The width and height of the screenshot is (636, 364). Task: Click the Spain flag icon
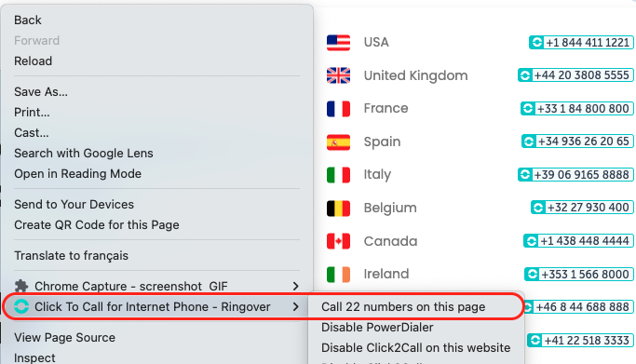338,142
